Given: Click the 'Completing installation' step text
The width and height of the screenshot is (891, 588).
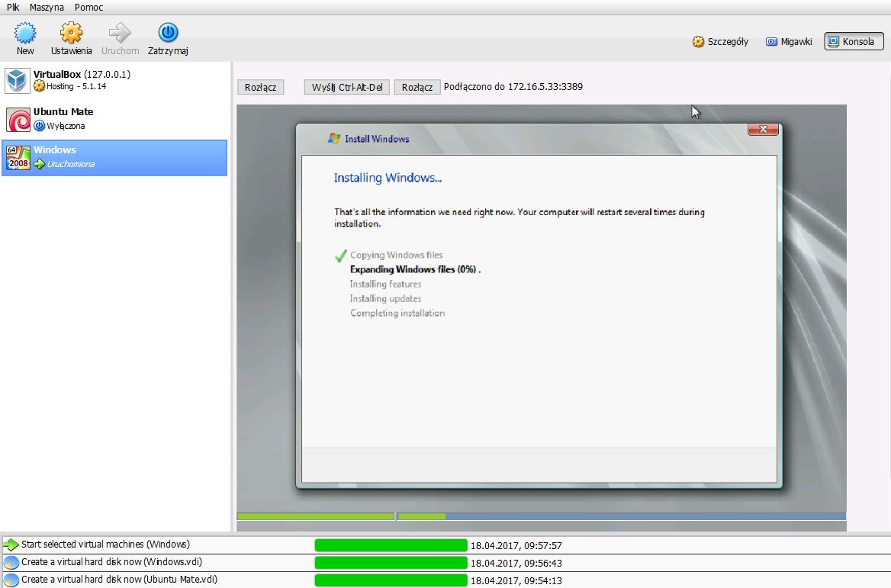Looking at the screenshot, I should 397,313.
